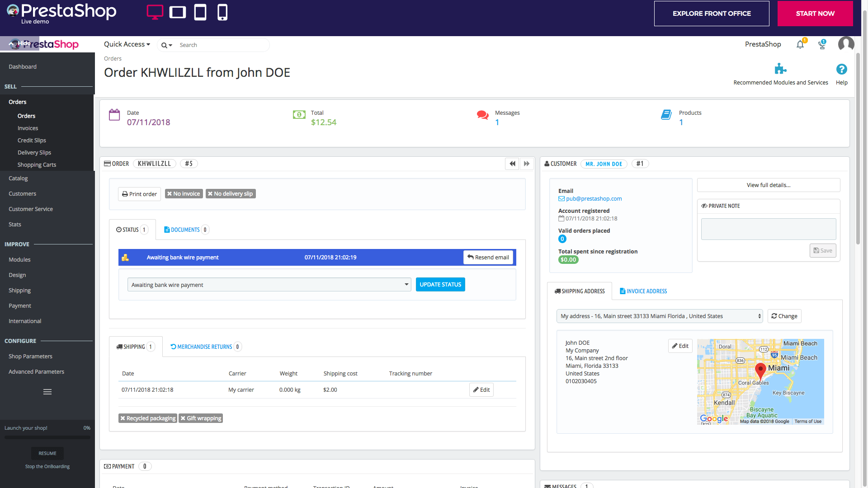
Task: Click Explore Front Office button
Action: pos(711,14)
